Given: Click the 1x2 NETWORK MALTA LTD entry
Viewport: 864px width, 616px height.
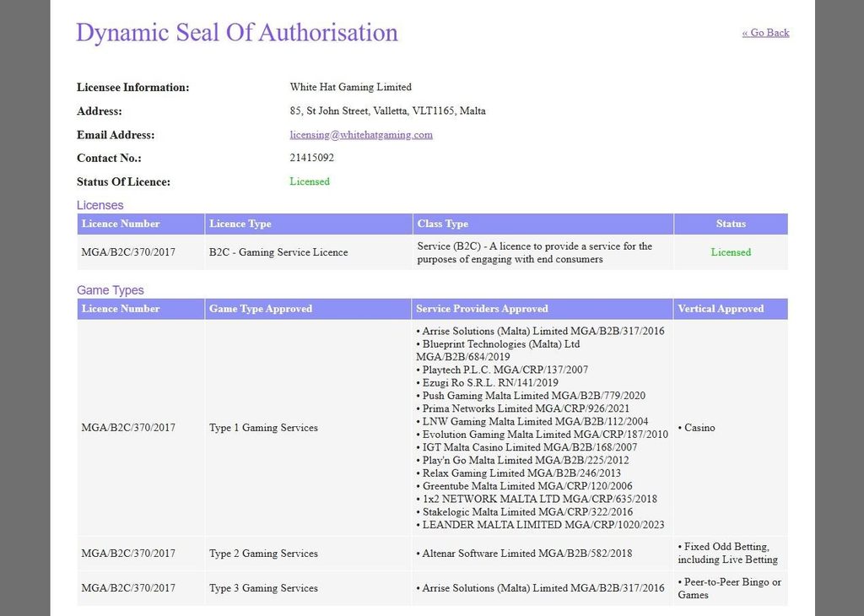Looking at the screenshot, I should (537, 500).
